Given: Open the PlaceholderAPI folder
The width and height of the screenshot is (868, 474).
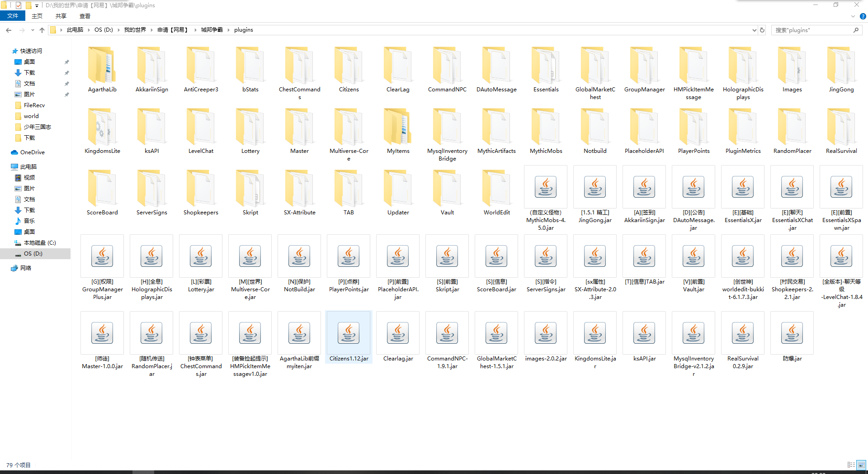Looking at the screenshot, I should pos(644,127).
